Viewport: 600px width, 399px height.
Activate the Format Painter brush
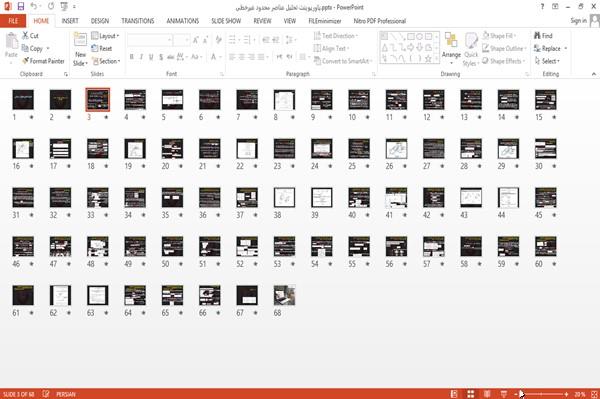(x=43, y=61)
